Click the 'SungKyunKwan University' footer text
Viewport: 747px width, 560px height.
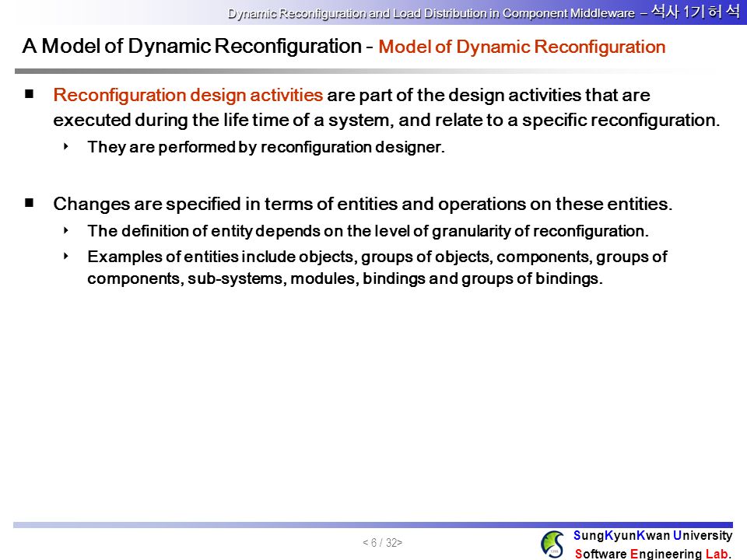click(653, 536)
